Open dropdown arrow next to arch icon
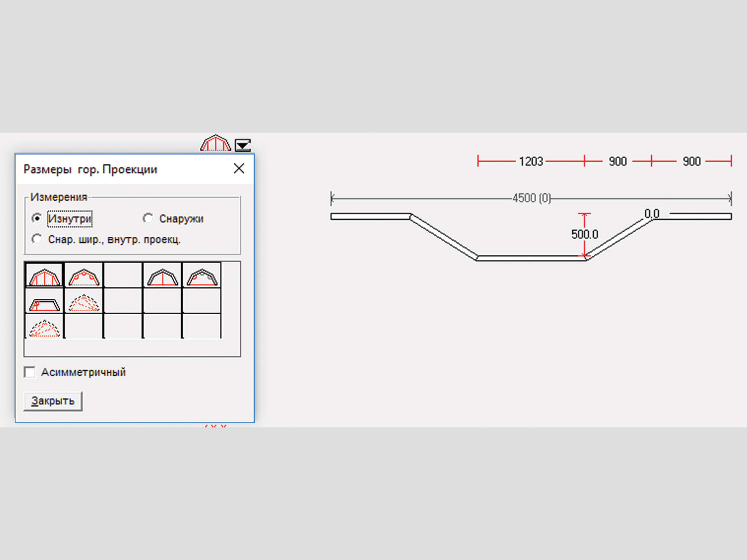 (243, 145)
